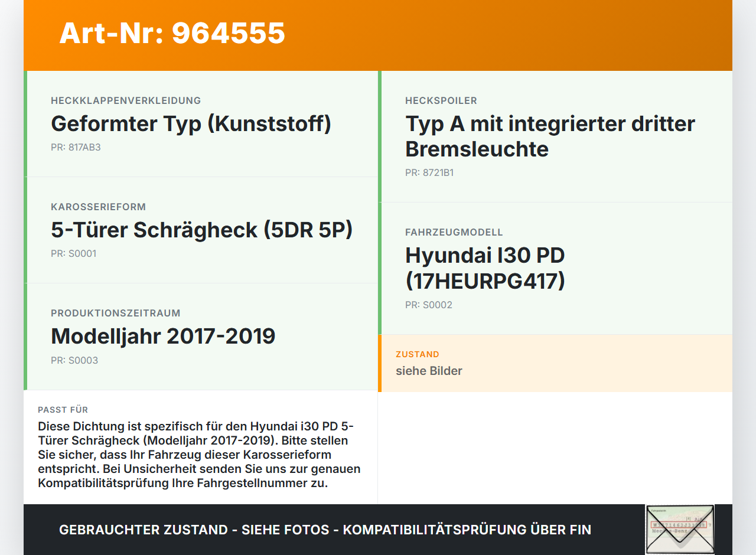756x555 pixels.
Task: Click the envelope FIN contact icon
Action: click(x=679, y=528)
